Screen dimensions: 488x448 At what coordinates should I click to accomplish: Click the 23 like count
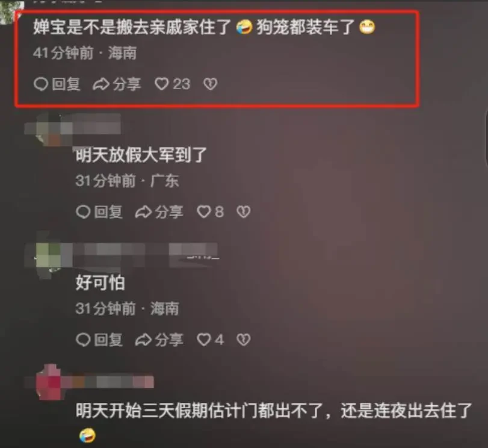tap(182, 84)
